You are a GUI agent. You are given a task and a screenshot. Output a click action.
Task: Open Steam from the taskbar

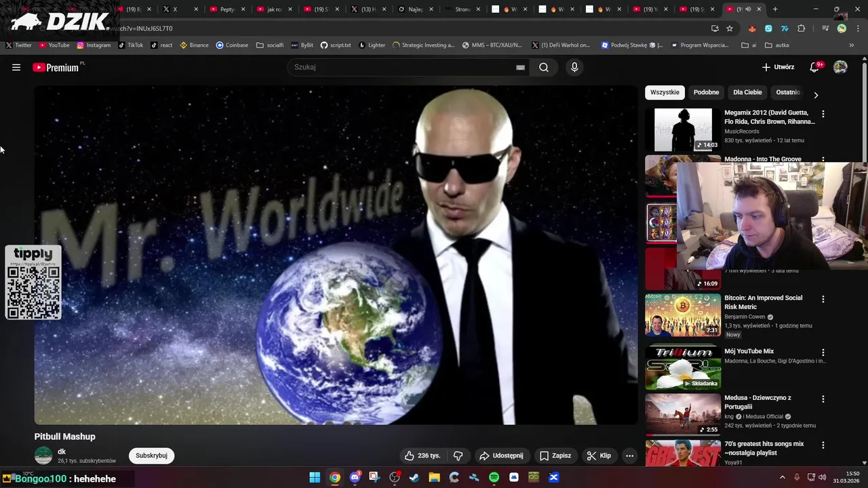pos(414,477)
